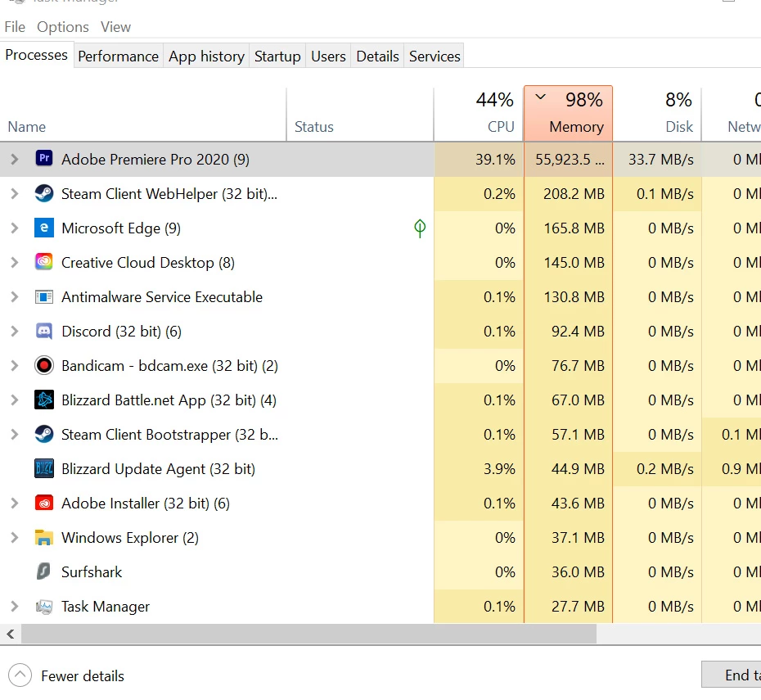Click the 39.1% CPU value
Image resolution: width=761 pixels, height=700 pixels.
(495, 159)
